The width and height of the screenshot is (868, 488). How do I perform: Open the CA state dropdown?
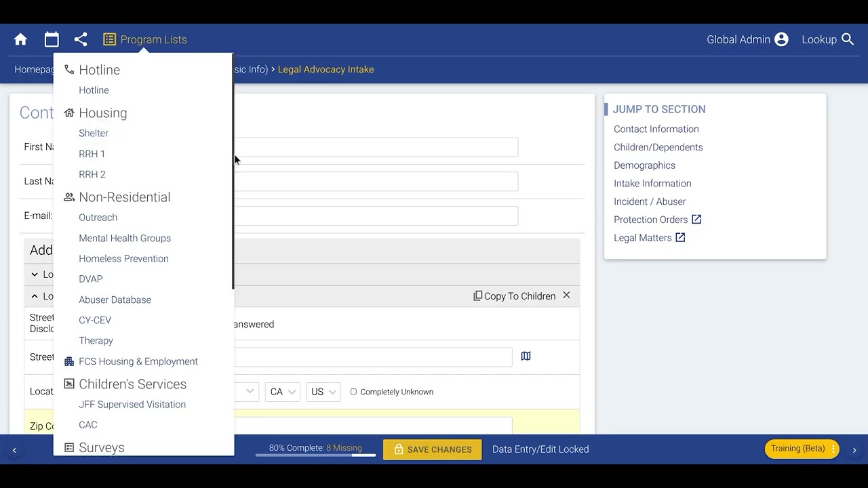pyautogui.click(x=283, y=392)
